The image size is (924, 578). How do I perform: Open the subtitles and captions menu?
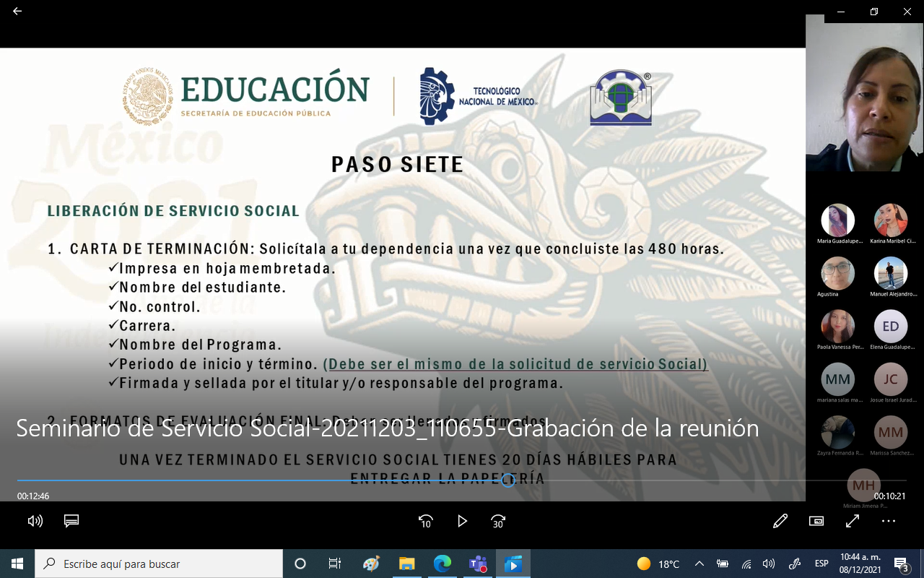71,521
